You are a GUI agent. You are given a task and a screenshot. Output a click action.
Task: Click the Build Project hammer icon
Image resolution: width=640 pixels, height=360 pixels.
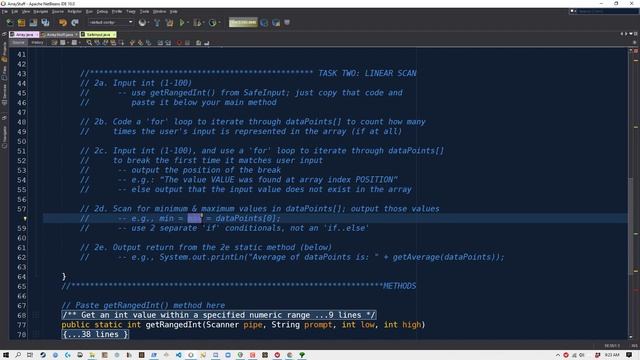(x=157, y=23)
